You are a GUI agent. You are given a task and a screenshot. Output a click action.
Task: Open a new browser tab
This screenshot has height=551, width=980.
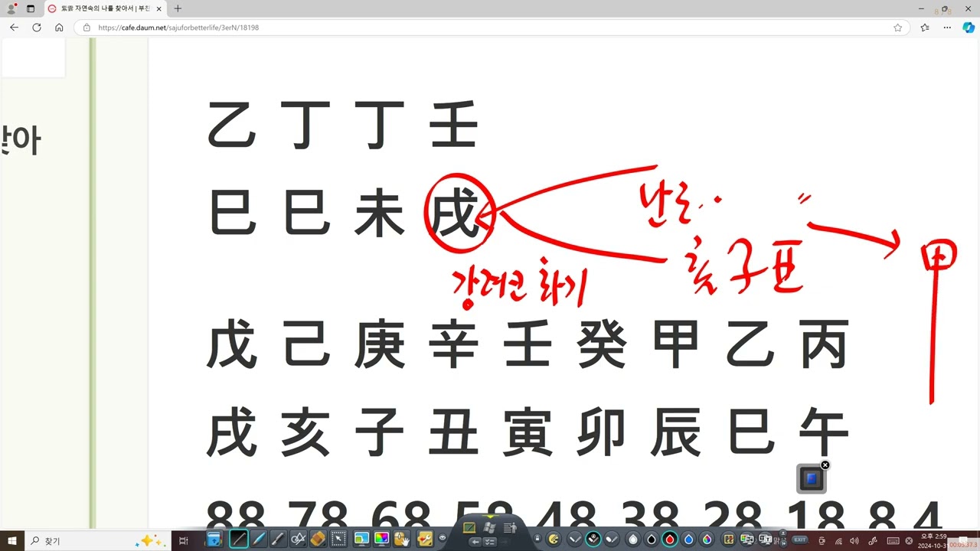coord(178,8)
